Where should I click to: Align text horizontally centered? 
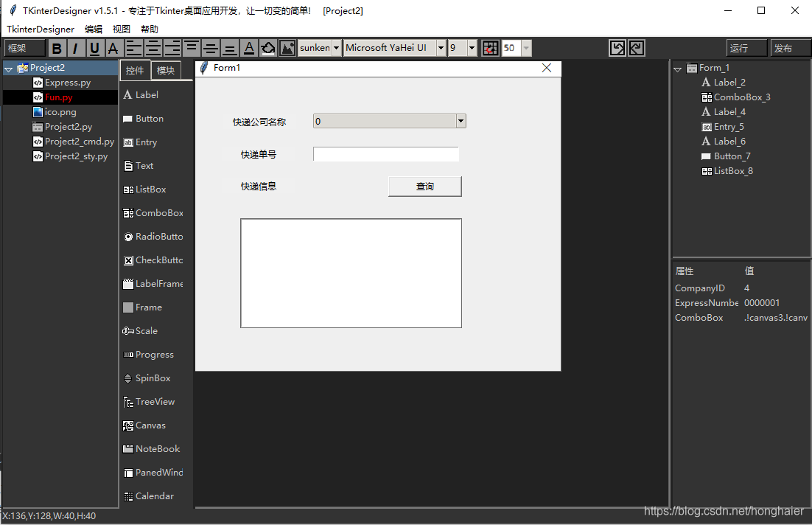(153, 48)
